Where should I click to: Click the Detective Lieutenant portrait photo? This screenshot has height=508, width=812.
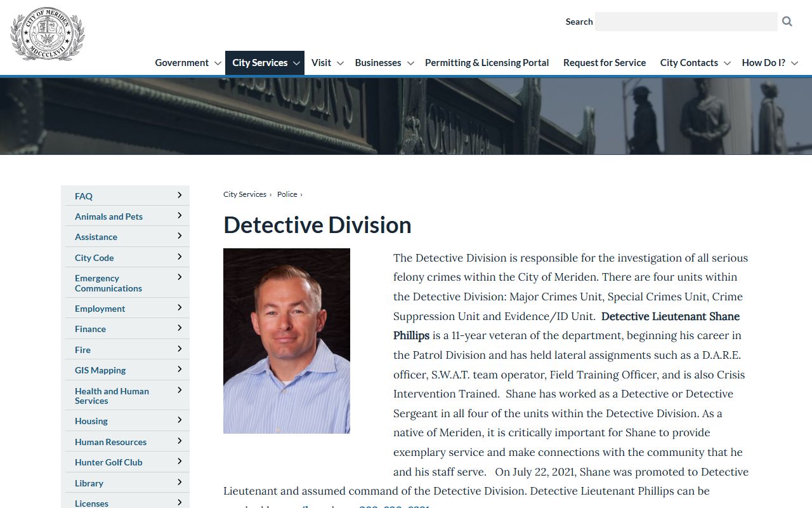pyautogui.click(x=287, y=341)
